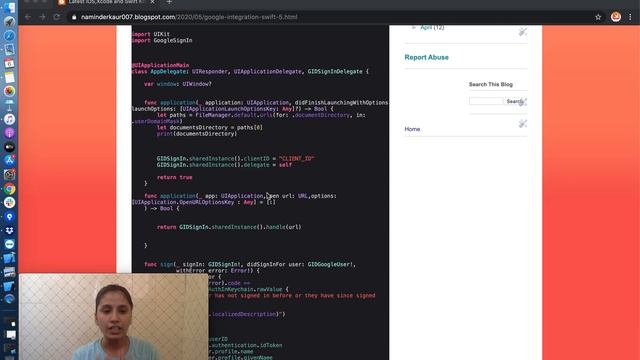
Task: Click the "var window: UIWindow?" line
Action: [x=178, y=84]
